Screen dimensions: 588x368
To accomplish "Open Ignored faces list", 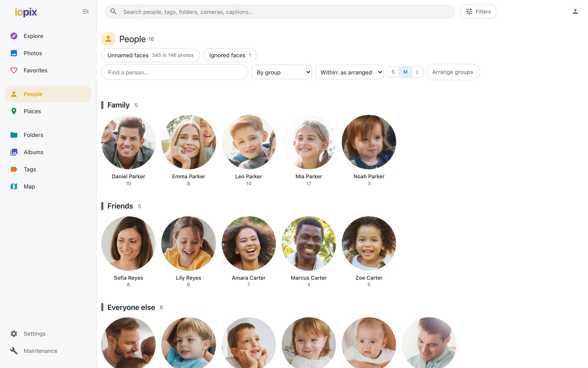I will (x=230, y=55).
